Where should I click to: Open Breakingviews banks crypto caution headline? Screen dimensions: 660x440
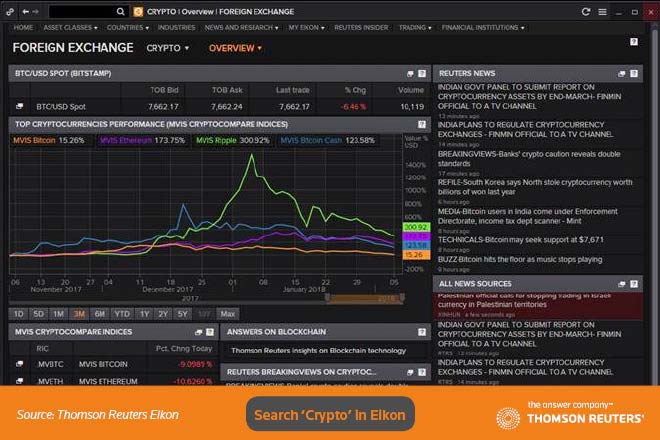[x=529, y=159]
